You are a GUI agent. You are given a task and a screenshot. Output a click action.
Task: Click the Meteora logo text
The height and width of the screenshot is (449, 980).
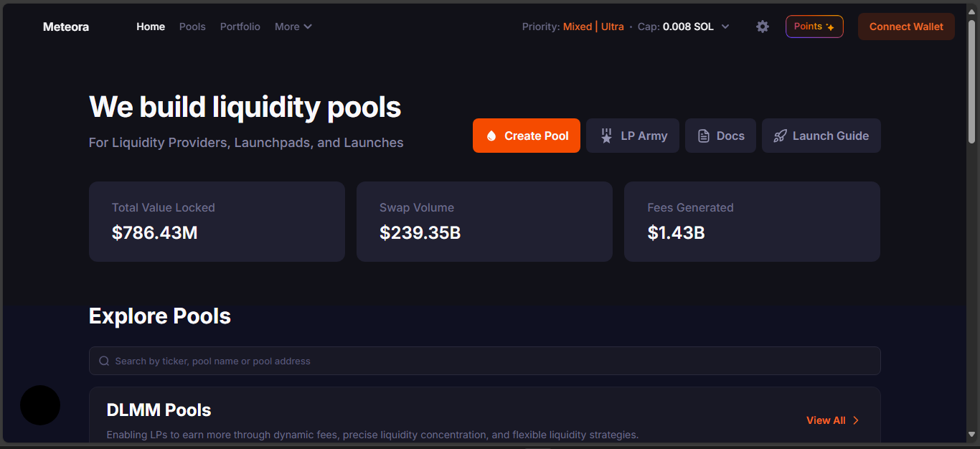[66, 27]
